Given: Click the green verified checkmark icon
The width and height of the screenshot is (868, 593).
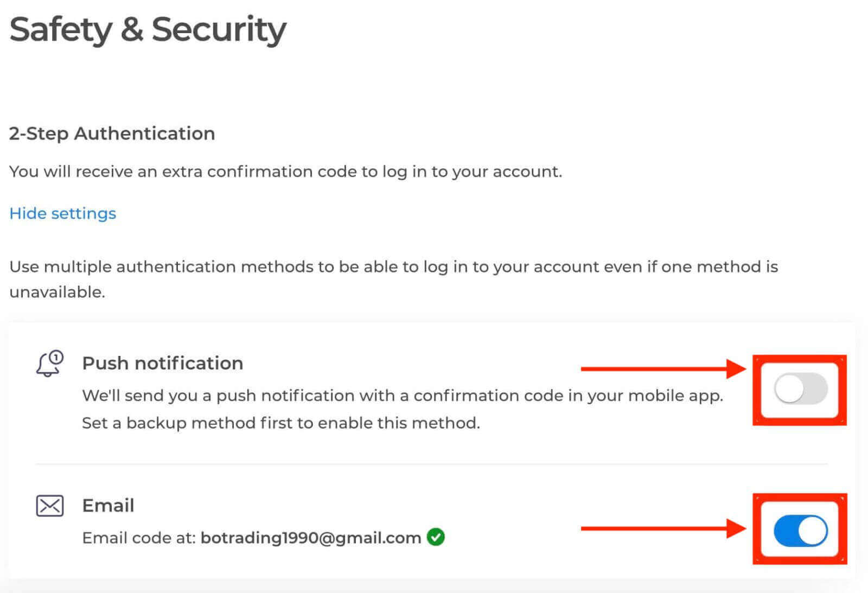Looking at the screenshot, I should (436, 537).
